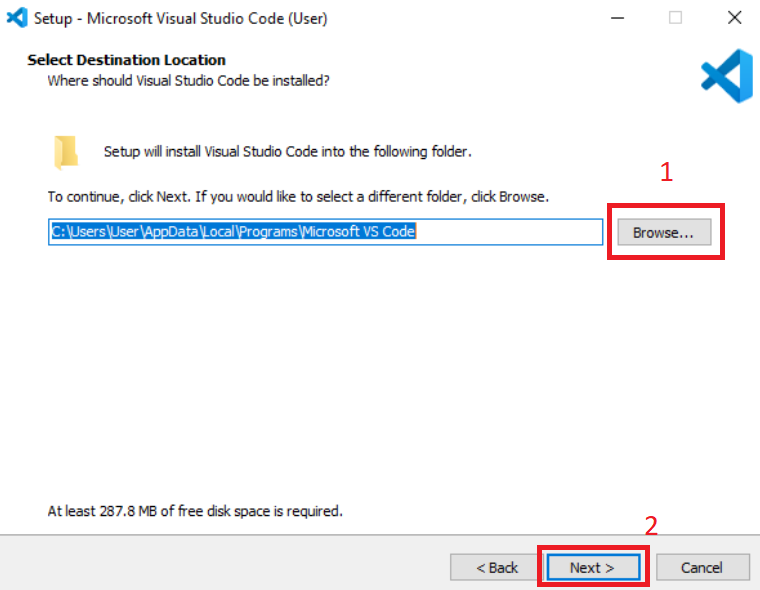Click the "Where should Visual Studio Code be installed?" text
The image size is (760, 590).
click(189, 80)
